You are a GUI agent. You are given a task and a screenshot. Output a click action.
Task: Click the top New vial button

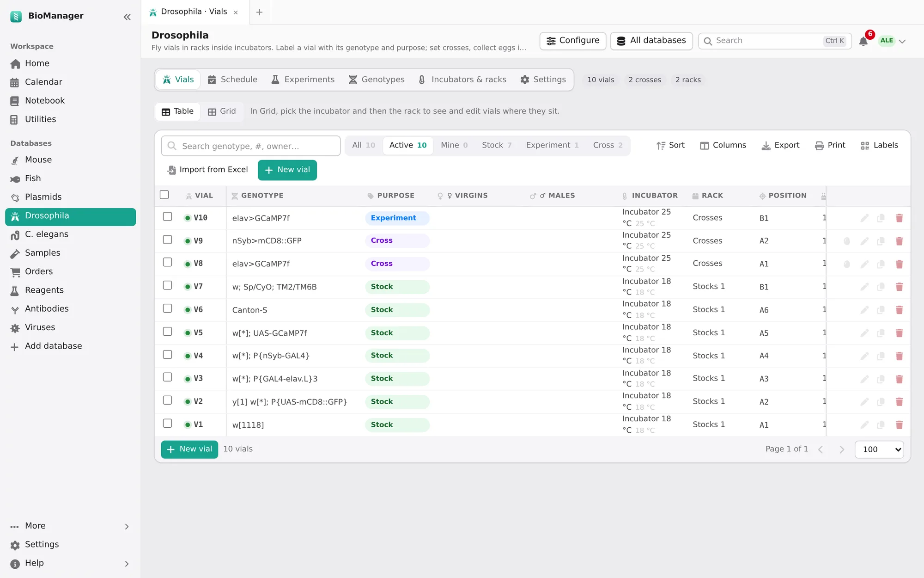[287, 170]
